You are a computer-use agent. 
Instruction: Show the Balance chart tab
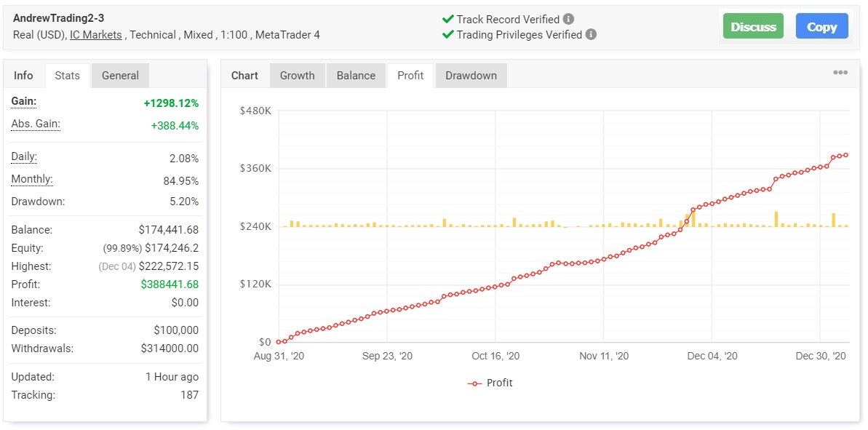pos(356,76)
